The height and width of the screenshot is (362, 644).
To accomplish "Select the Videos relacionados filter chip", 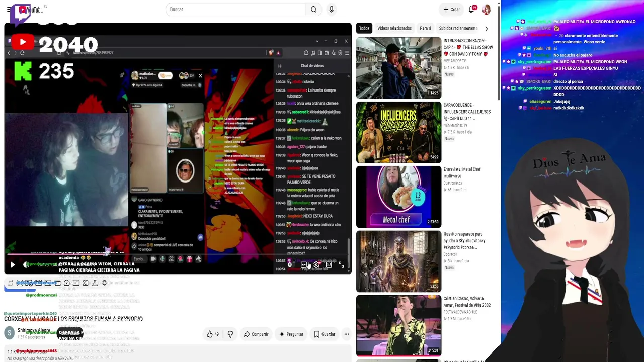I will pos(394,28).
